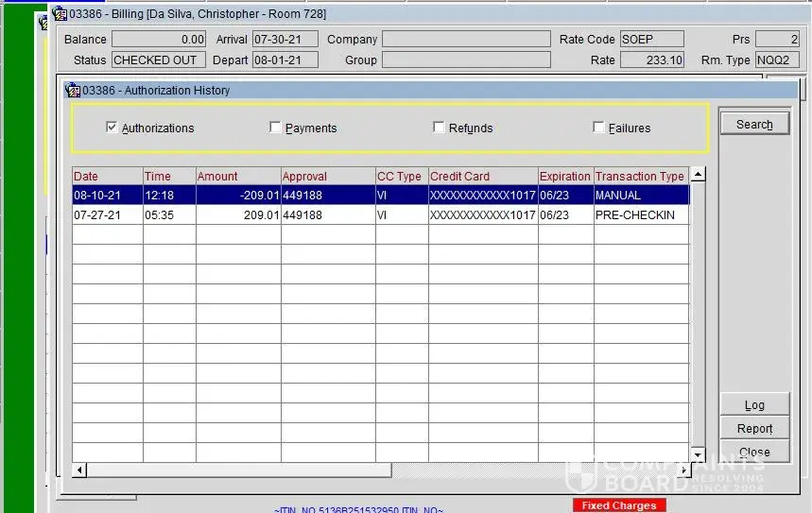Enable the Payments checkbox
This screenshot has height=513, width=812.
(x=276, y=128)
